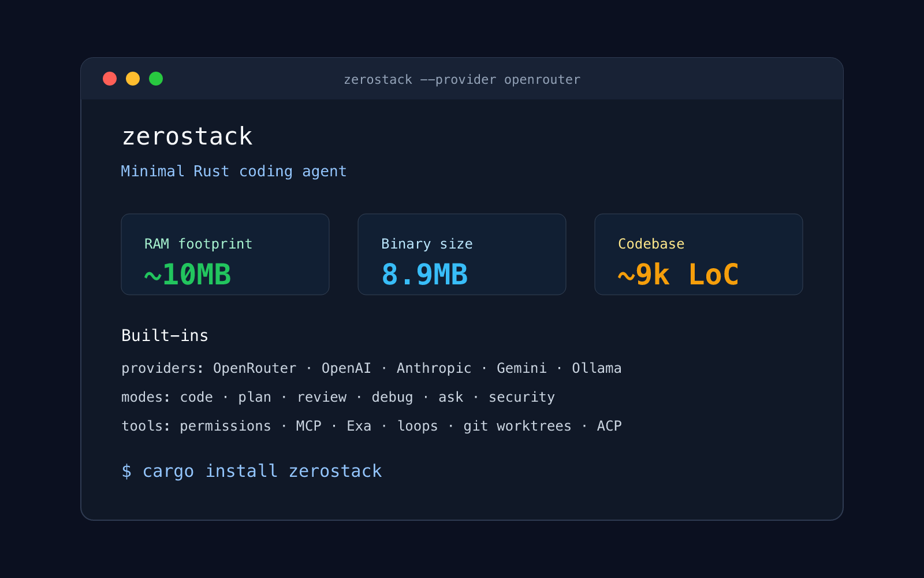The width and height of the screenshot is (924, 578).
Task: Click 'permissions' in the tools line
Action: 225,427
